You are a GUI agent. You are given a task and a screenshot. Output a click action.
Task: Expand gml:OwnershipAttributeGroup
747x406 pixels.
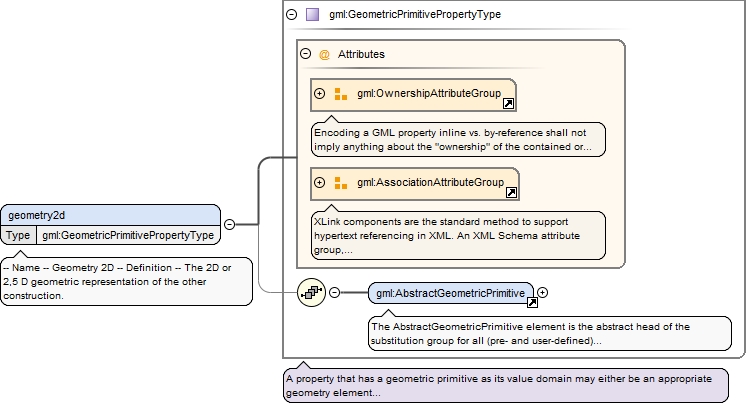pos(319,93)
